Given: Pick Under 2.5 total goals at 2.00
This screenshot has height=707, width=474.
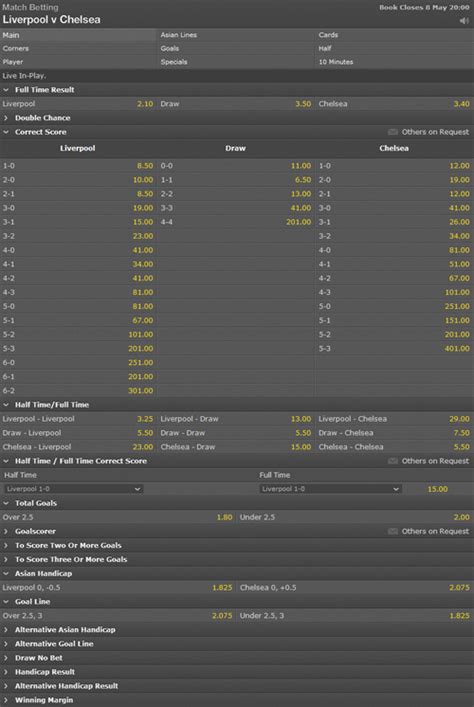Looking at the screenshot, I should pyautogui.click(x=355, y=518).
